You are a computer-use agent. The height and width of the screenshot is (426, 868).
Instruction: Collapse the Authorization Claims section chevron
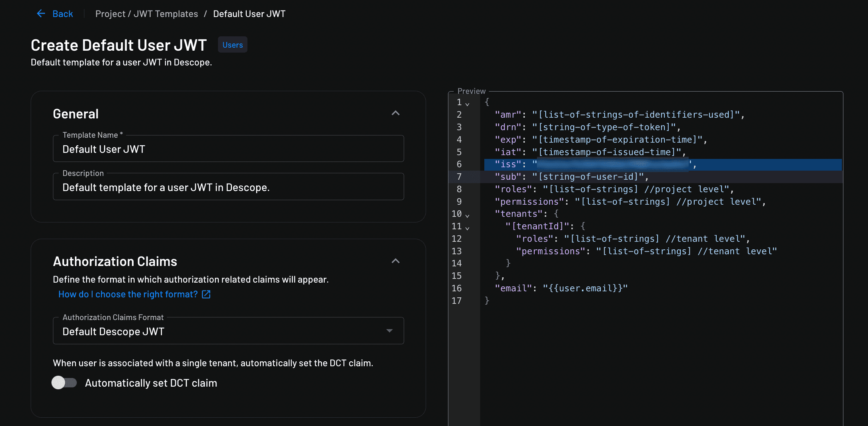click(395, 261)
